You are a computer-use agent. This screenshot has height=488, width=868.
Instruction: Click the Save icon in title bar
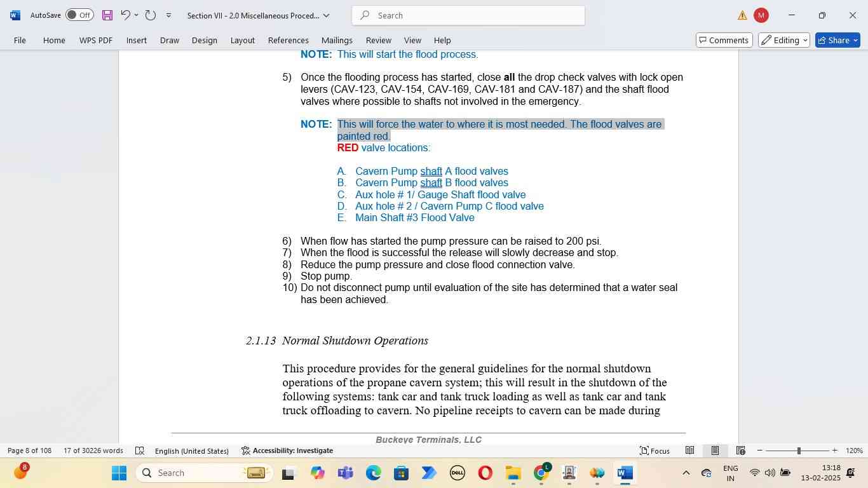[107, 15]
